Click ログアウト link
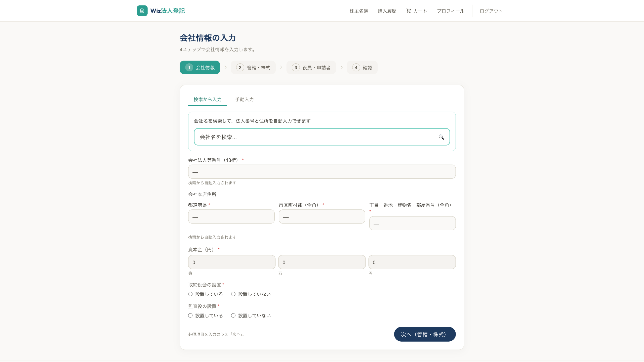The image size is (644, 362). tap(491, 11)
